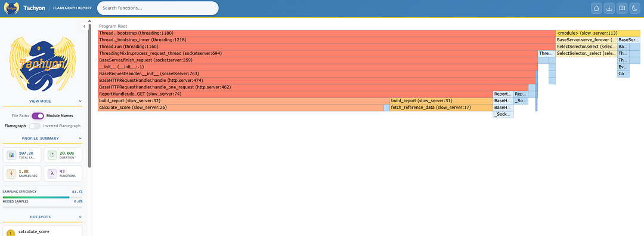Click the truncated 'Co...' frame

coord(623,73)
